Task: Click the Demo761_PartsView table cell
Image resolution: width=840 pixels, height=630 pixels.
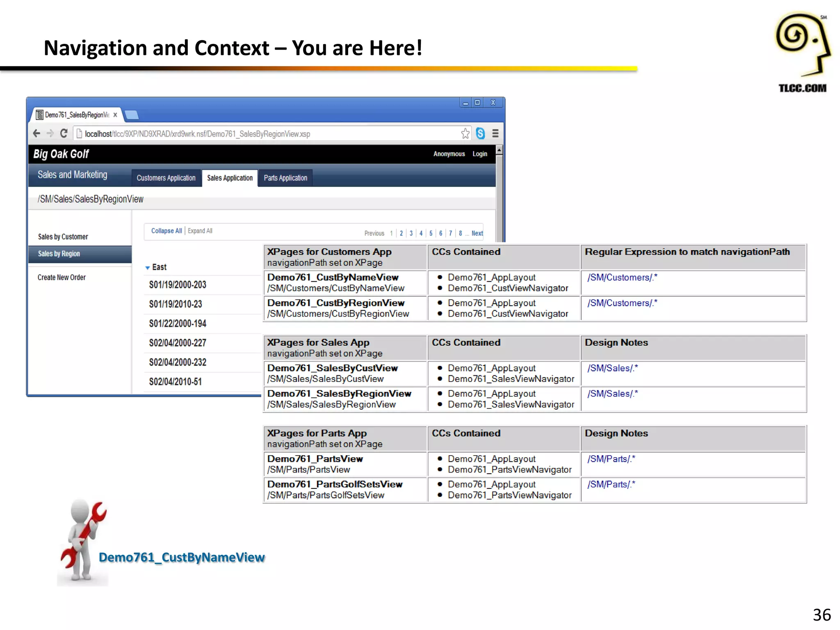Action: tap(345, 464)
